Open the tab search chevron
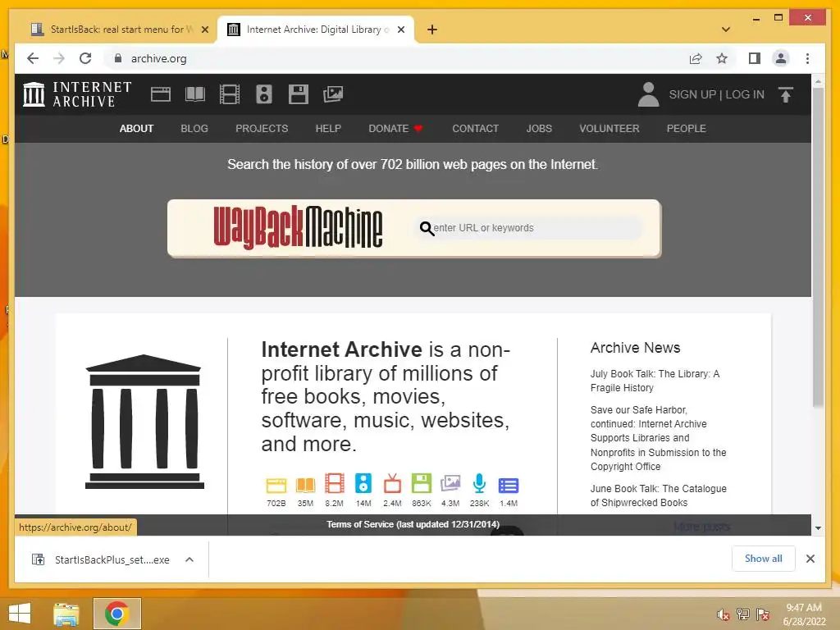The width and height of the screenshot is (840, 630). tap(726, 30)
